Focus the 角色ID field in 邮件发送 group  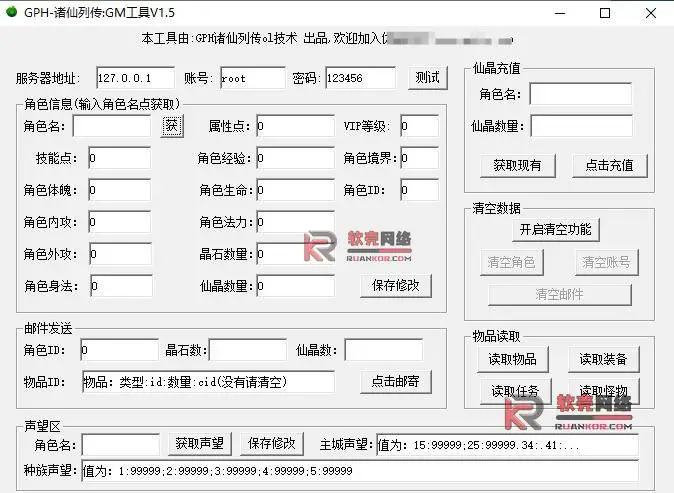[x=119, y=350]
